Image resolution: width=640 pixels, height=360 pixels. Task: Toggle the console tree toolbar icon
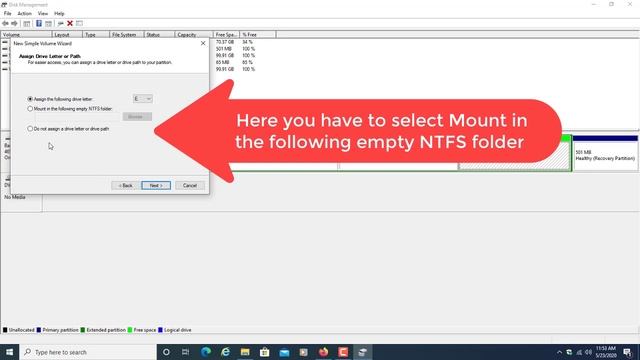click(27, 24)
